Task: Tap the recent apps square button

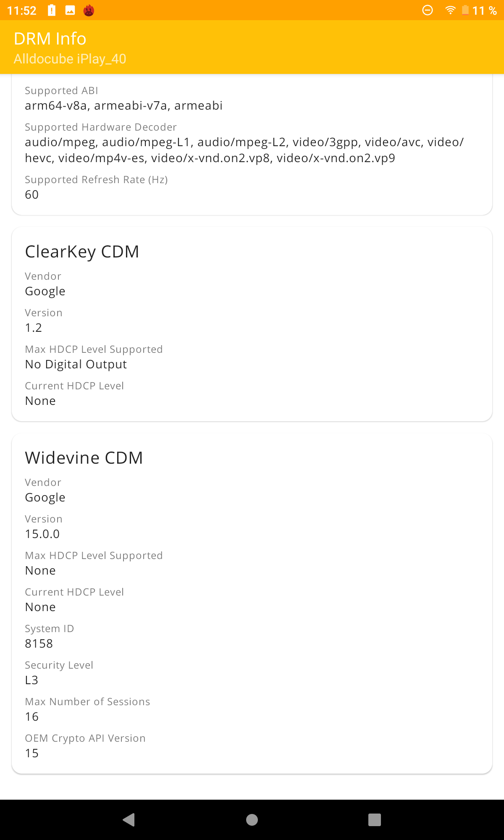Action: click(375, 819)
